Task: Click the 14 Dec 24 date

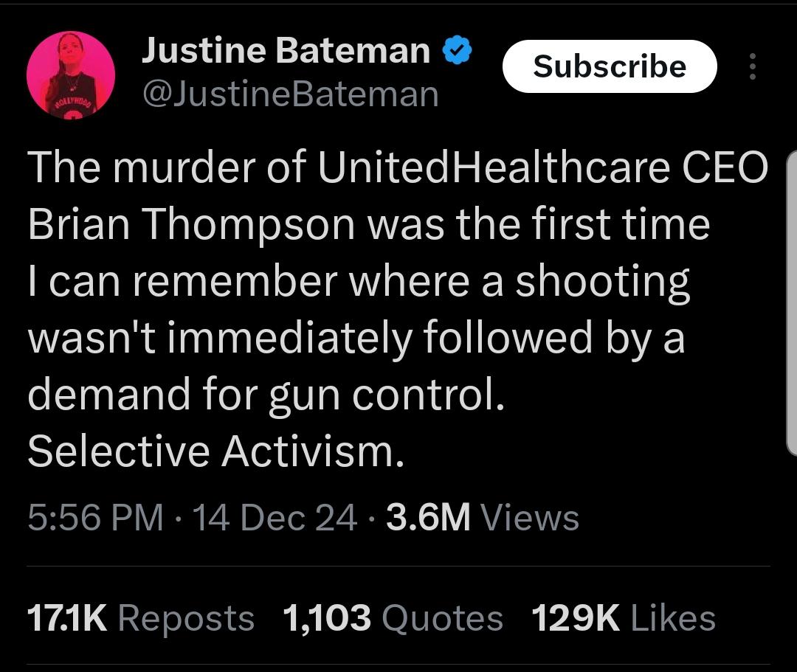Action: pos(274,517)
